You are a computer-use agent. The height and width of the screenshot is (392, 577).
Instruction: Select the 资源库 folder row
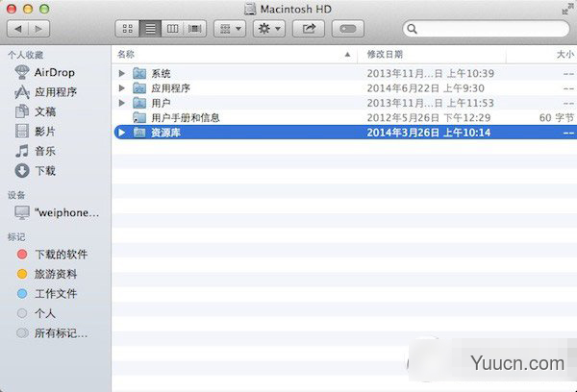pyautogui.click(x=345, y=133)
